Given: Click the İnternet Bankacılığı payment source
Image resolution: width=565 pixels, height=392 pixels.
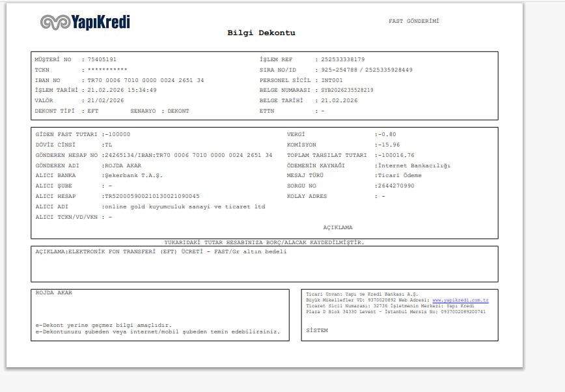Looking at the screenshot, I should click(414, 165).
